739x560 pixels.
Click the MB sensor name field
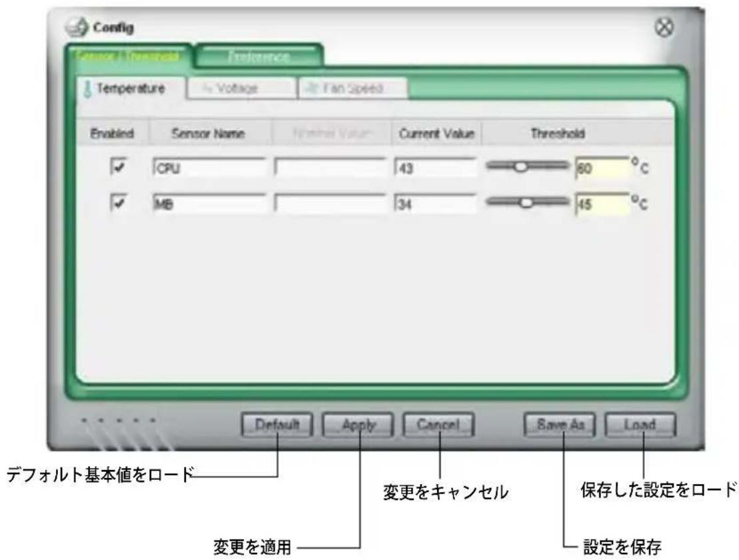(x=209, y=204)
